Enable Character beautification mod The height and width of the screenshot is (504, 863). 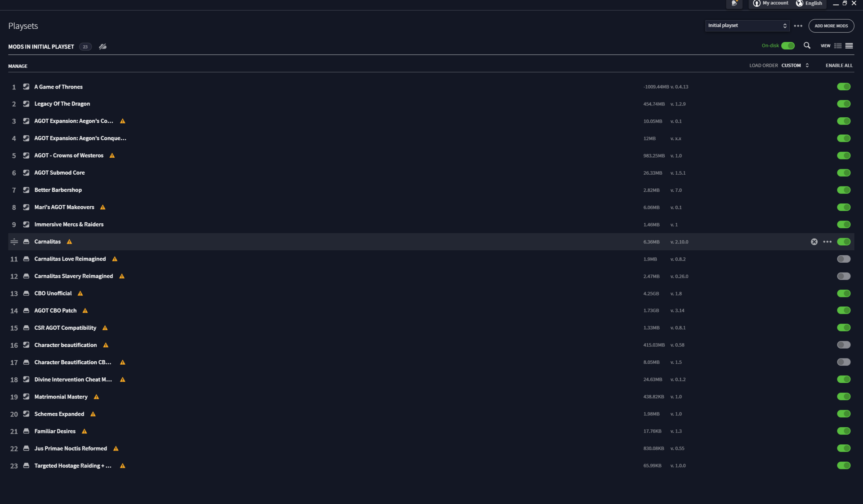(x=844, y=345)
